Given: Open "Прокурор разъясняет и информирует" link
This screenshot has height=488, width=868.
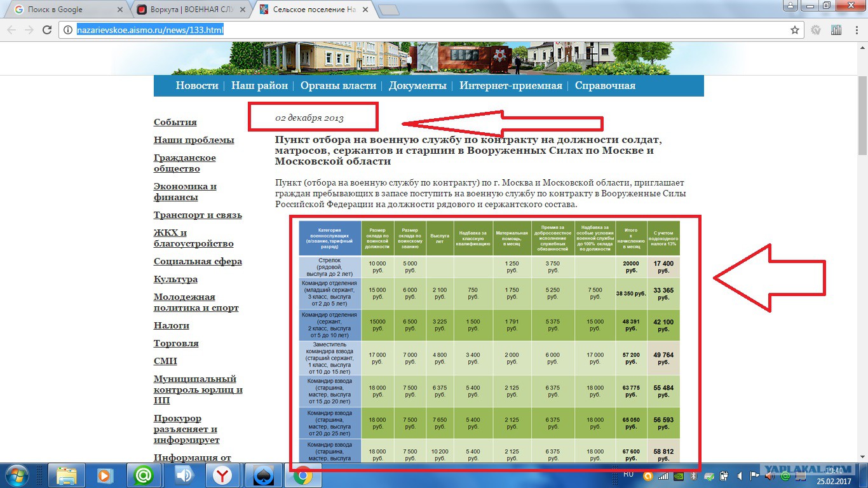Looking at the screenshot, I should 187,430.
